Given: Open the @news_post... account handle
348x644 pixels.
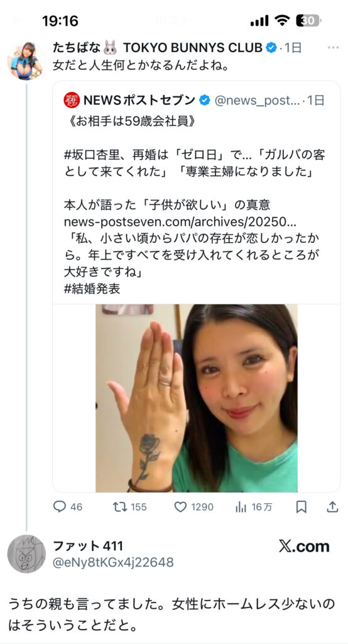Looking at the screenshot, I should point(258,100).
